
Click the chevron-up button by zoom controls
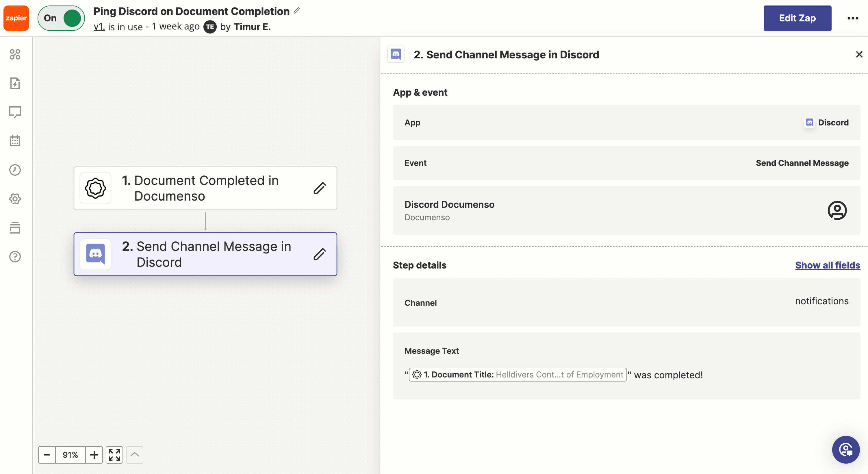(135, 455)
